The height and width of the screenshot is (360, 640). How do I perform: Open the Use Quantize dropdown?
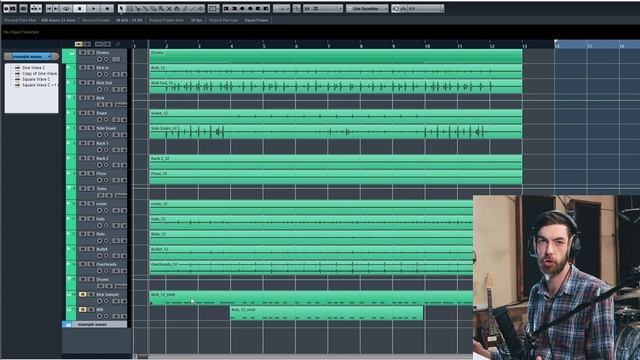(x=367, y=8)
